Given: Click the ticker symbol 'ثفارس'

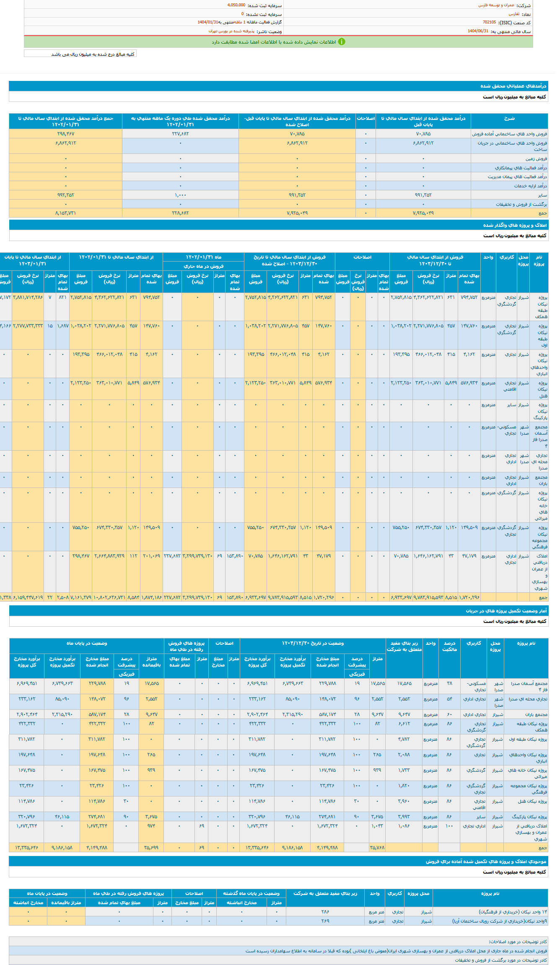Looking at the screenshot, I should tap(514, 14).
